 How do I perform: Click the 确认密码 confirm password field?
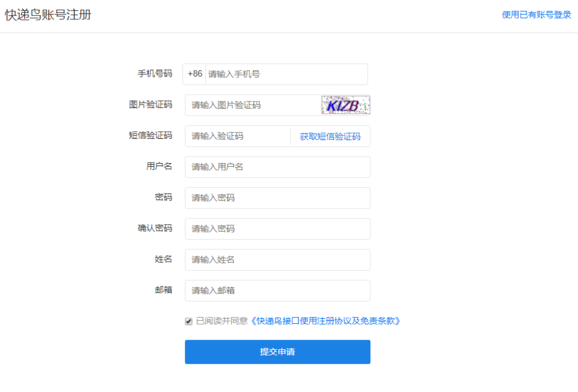(278, 229)
